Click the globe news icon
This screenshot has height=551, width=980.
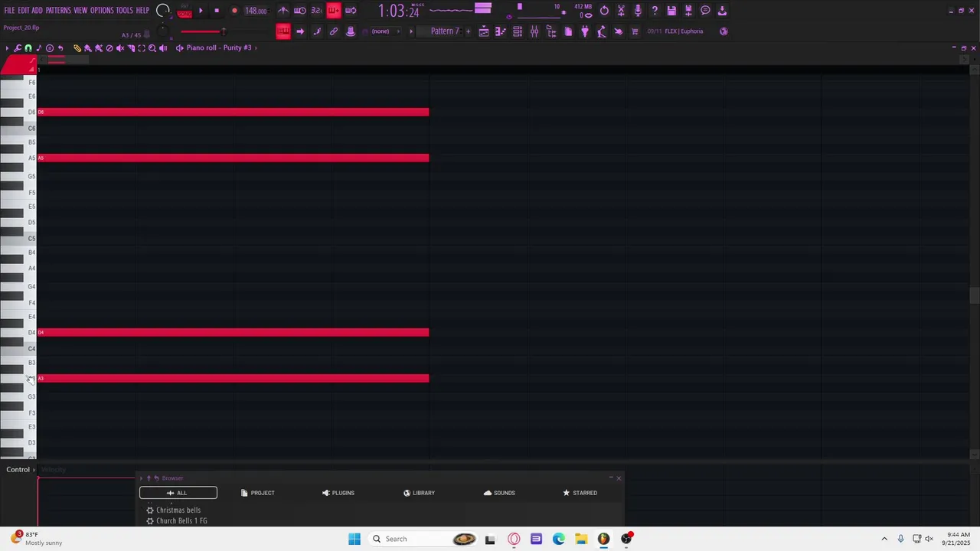pos(724,31)
